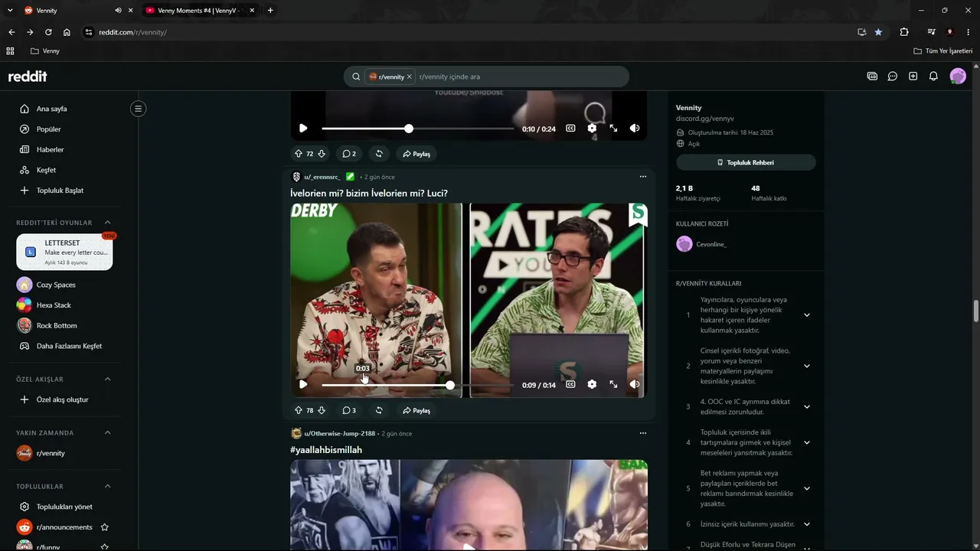Make the İvelorien video fullscreen

[613, 385]
